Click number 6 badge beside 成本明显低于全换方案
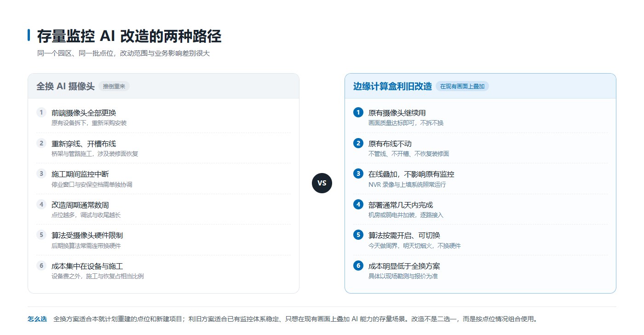644x335 pixels. [x=358, y=266]
